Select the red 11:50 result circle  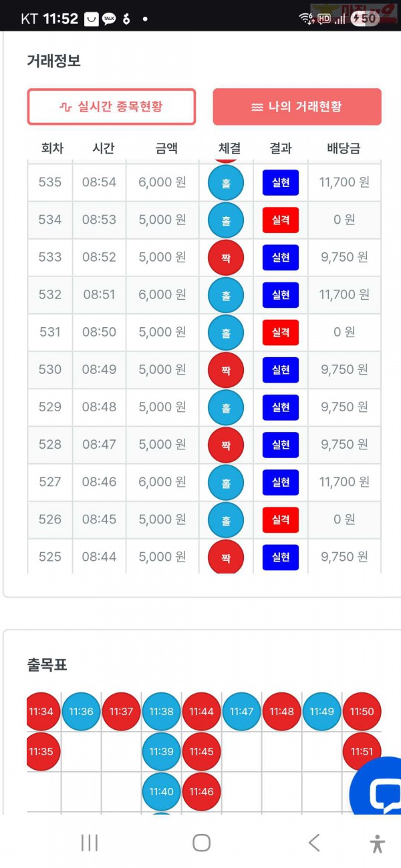[362, 712]
